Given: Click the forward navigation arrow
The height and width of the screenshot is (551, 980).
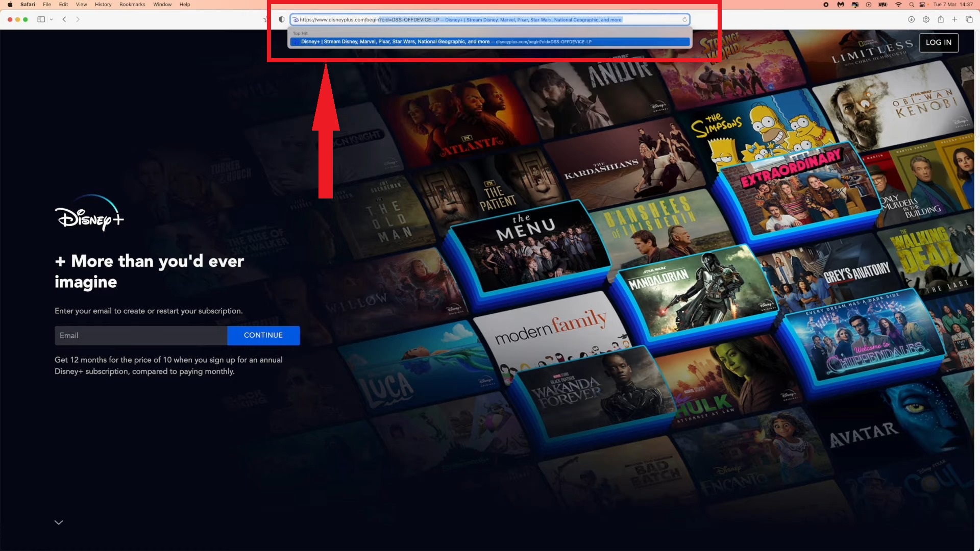Looking at the screenshot, I should click(78, 19).
